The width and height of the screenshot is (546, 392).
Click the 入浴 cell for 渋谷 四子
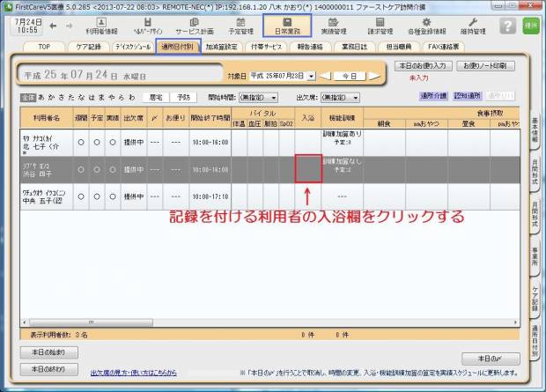click(308, 167)
